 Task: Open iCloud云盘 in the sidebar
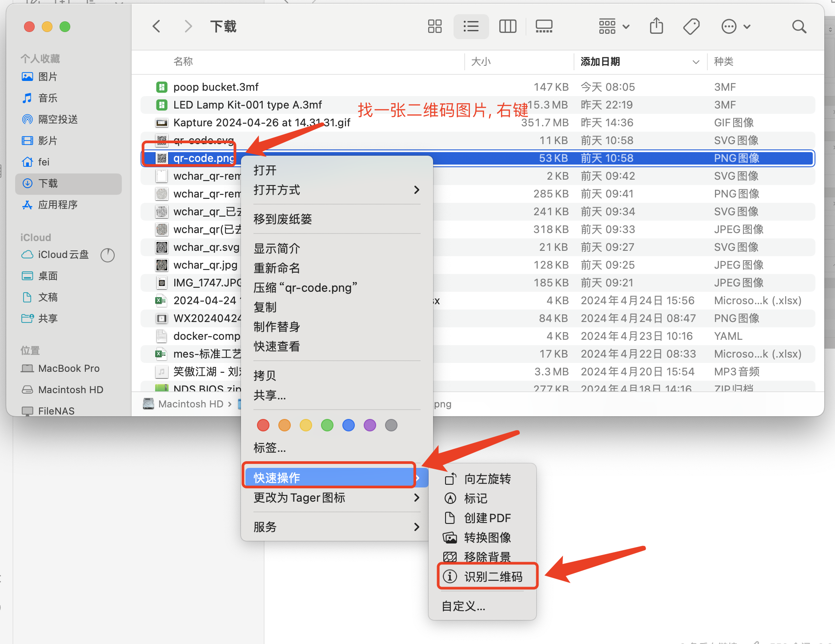click(55, 254)
